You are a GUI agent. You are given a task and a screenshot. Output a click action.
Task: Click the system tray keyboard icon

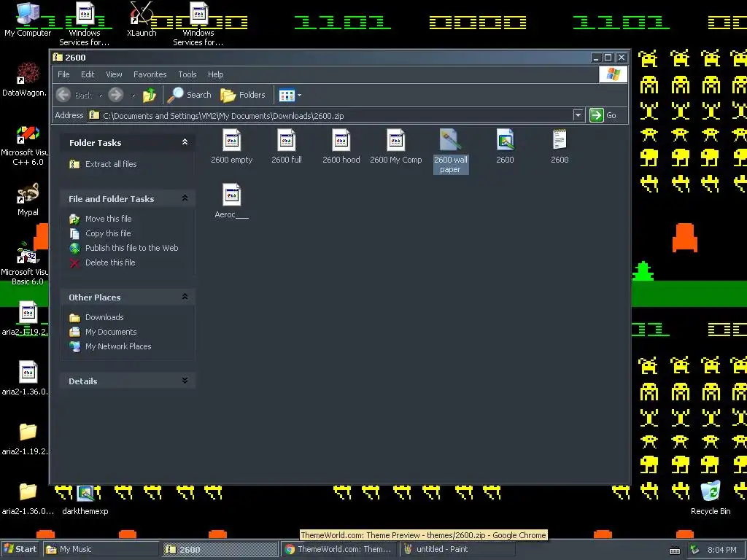tap(675, 550)
